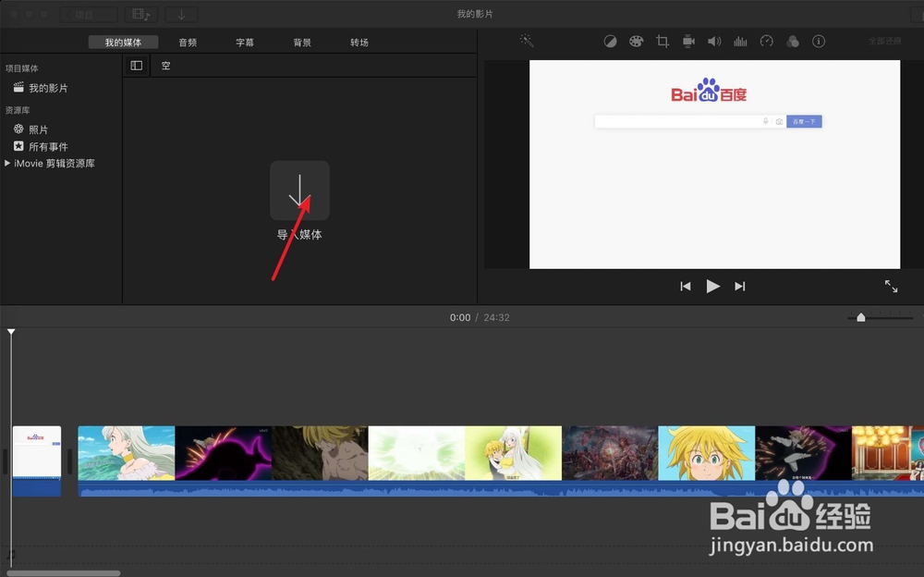The width and height of the screenshot is (924, 577).
Task: Expand the iMovie 剪辑资源库 triangle
Action: [x=7, y=164]
